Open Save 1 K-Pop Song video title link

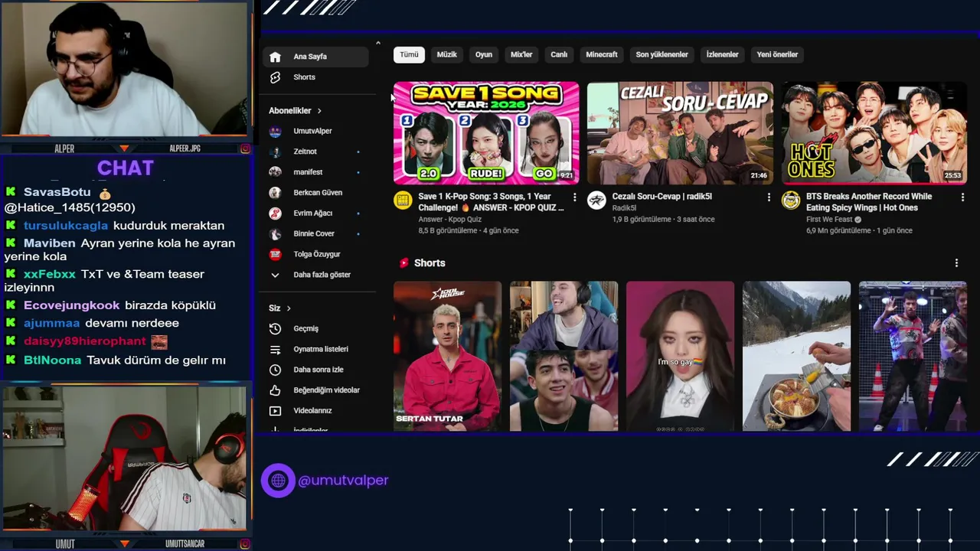[491, 202]
